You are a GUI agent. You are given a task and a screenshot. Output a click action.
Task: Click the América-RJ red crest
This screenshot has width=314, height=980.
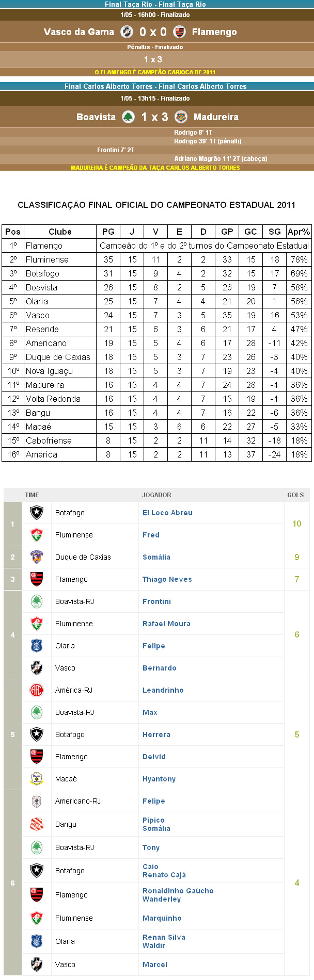[x=37, y=690]
